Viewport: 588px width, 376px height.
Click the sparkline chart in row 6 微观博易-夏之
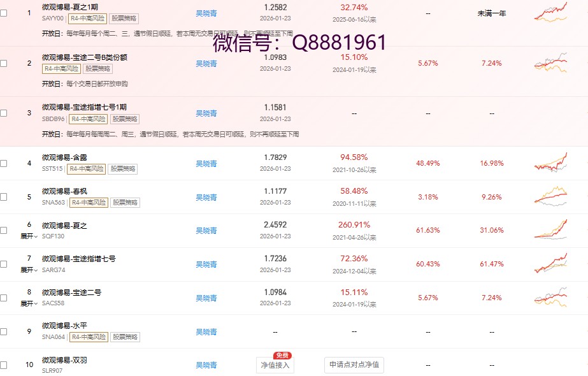click(x=550, y=230)
